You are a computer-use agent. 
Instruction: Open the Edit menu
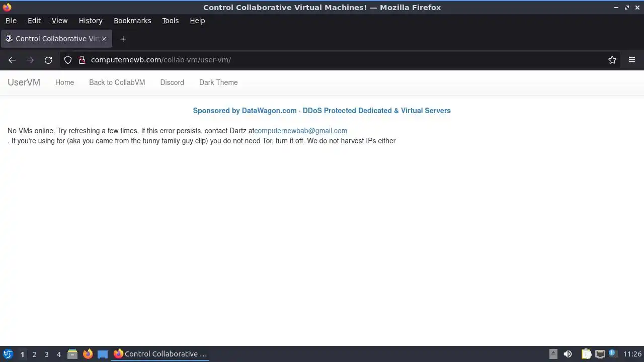click(34, 21)
